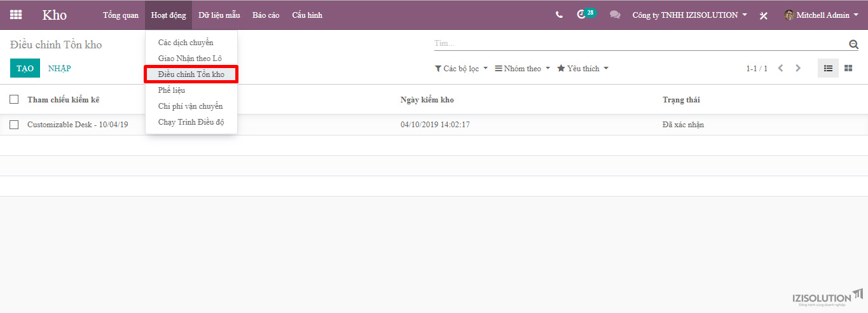
Task: Choose Giao Nhận theo Lô entry
Action: click(191, 58)
